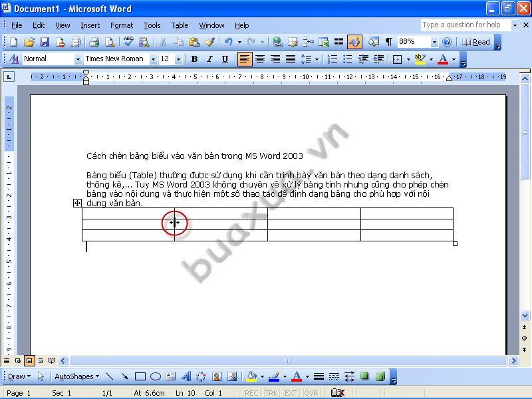Open Styles and Formatting pane icon
Screen dimensions: 532x399
(14, 59)
